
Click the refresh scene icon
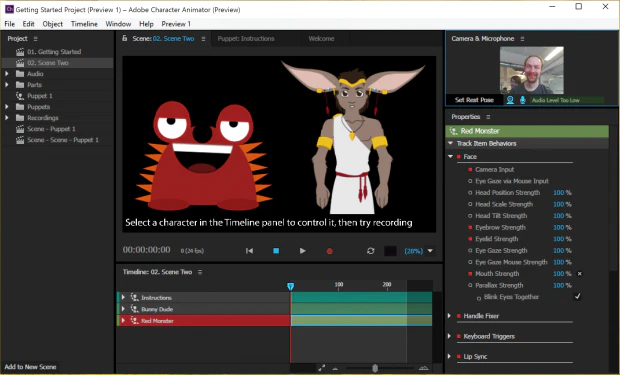coord(370,251)
